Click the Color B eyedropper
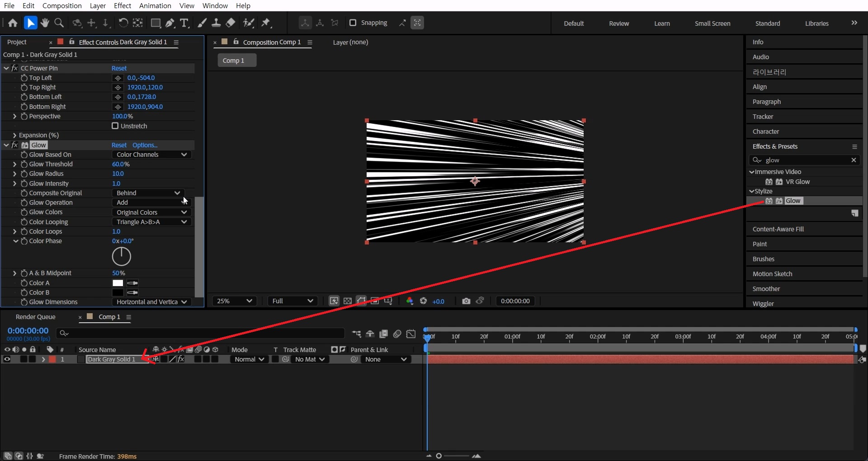Image resolution: width=868 pixels, height=461 pixels. (x=132, y=292)
